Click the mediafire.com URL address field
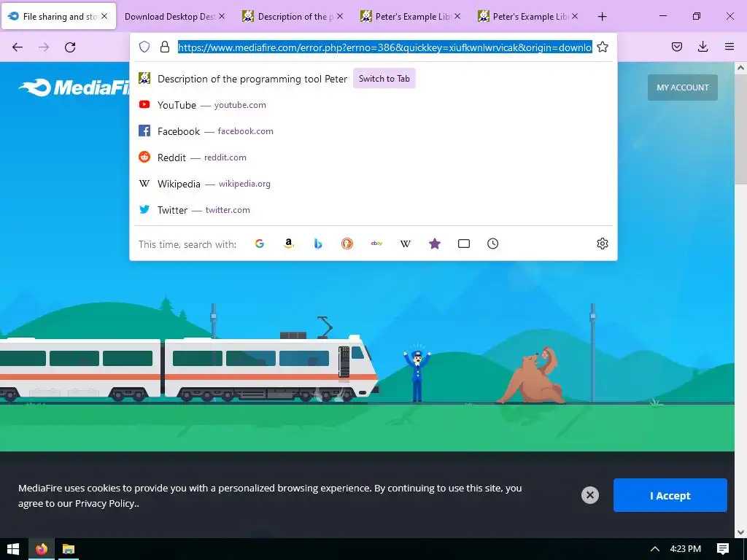This screenshot has width=747, height=560. 385,47
